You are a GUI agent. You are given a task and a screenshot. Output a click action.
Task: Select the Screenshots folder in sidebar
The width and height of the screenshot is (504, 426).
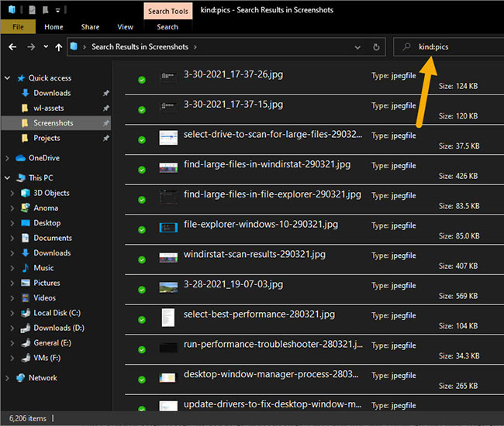click(57, 123)
